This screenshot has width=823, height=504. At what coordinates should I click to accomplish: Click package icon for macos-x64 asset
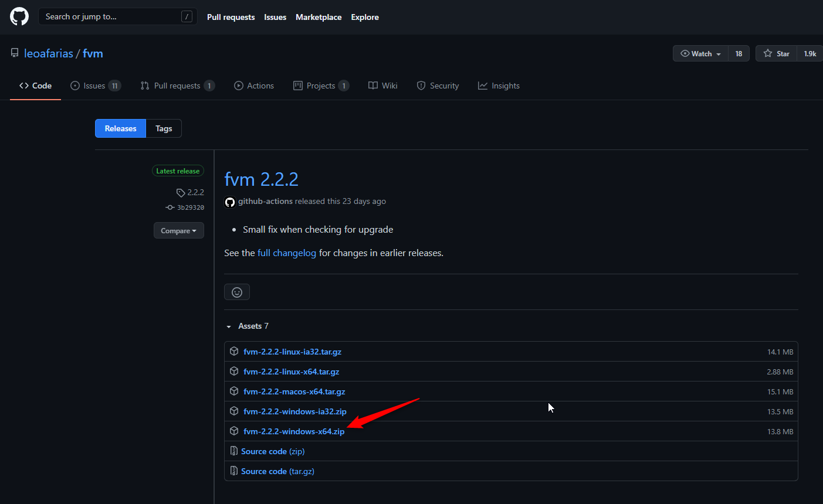coord(234,391)
